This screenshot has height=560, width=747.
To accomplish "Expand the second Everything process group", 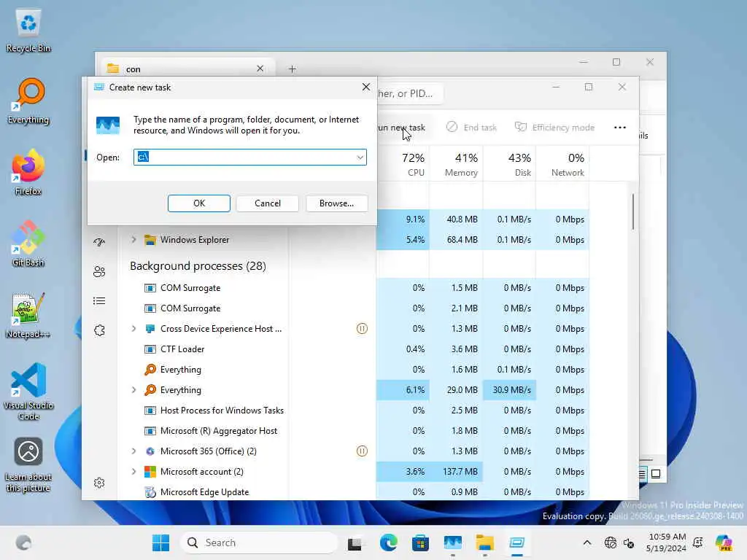I will [x=134, y=390].
